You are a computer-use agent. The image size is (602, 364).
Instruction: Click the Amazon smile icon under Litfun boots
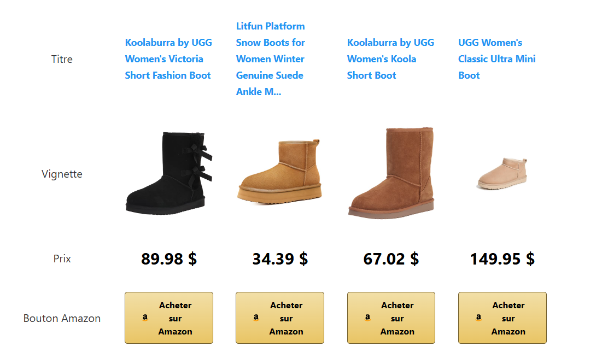[x=256, y=316]
